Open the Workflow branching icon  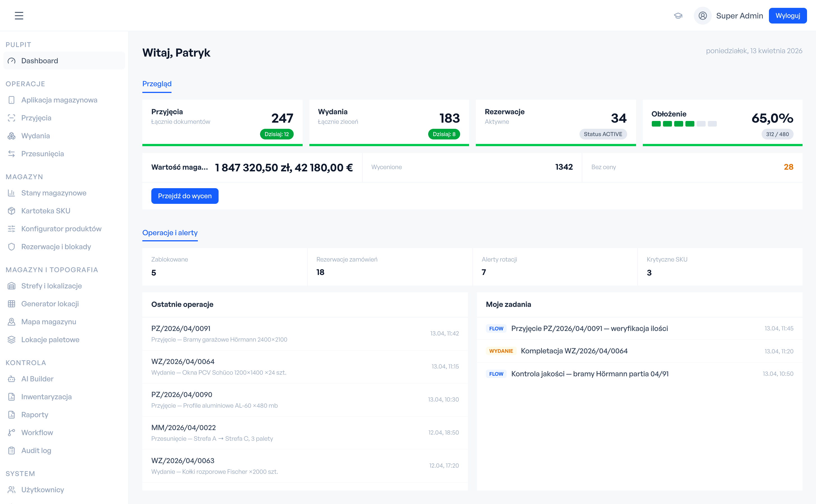pyautogui.click(x=12, y=432)
